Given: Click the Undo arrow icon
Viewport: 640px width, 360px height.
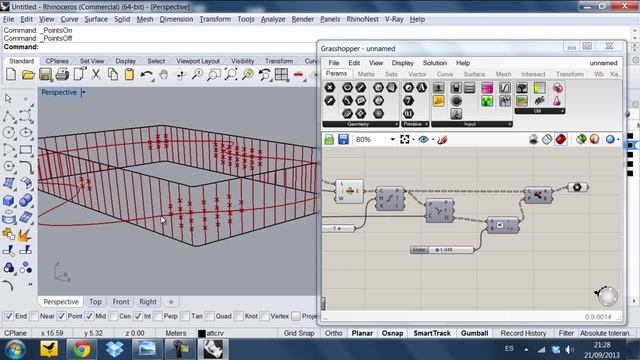Looking at the screenshot, I should pyautogui.click(x=147, y=74).
